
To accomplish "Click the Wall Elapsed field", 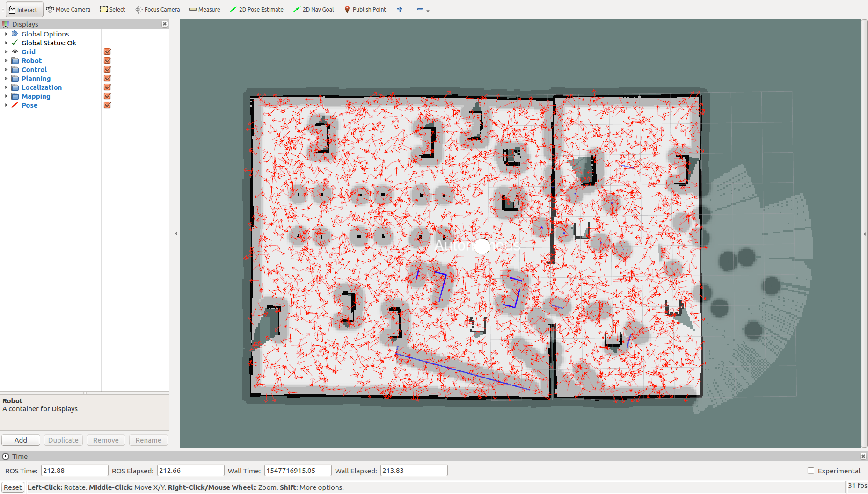I will [414, 471].
